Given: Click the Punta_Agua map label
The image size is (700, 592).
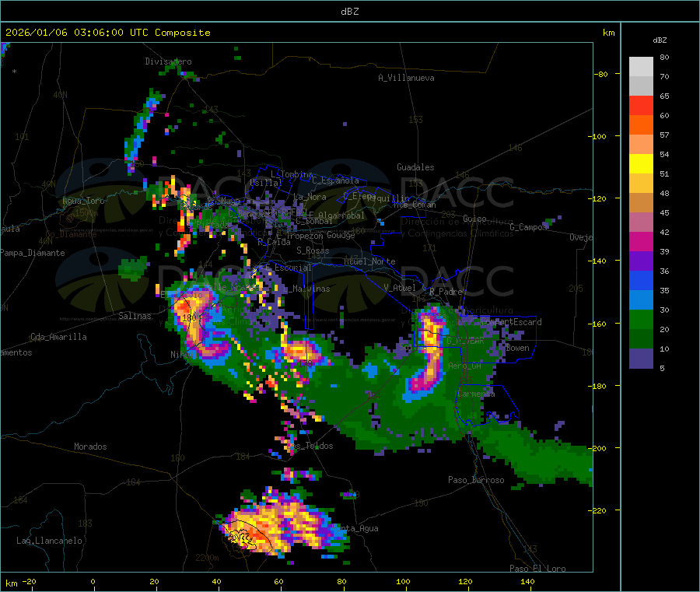Looking at the screenshot, I should click(355, 528).
